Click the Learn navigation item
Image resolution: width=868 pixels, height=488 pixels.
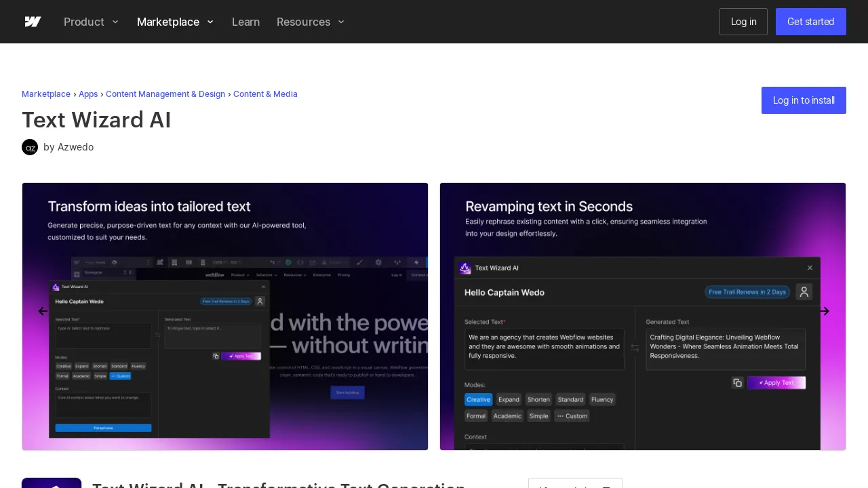[245, 22]
